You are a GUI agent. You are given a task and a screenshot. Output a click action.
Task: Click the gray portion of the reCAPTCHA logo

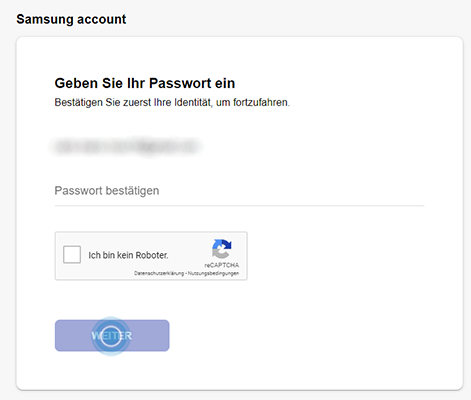pos(219,253)
